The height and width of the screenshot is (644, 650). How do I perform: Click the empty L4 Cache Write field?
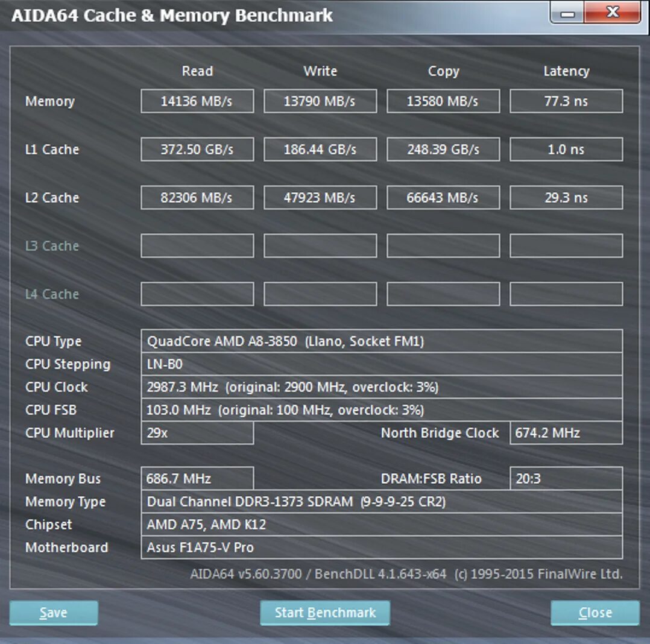[320, 294]
